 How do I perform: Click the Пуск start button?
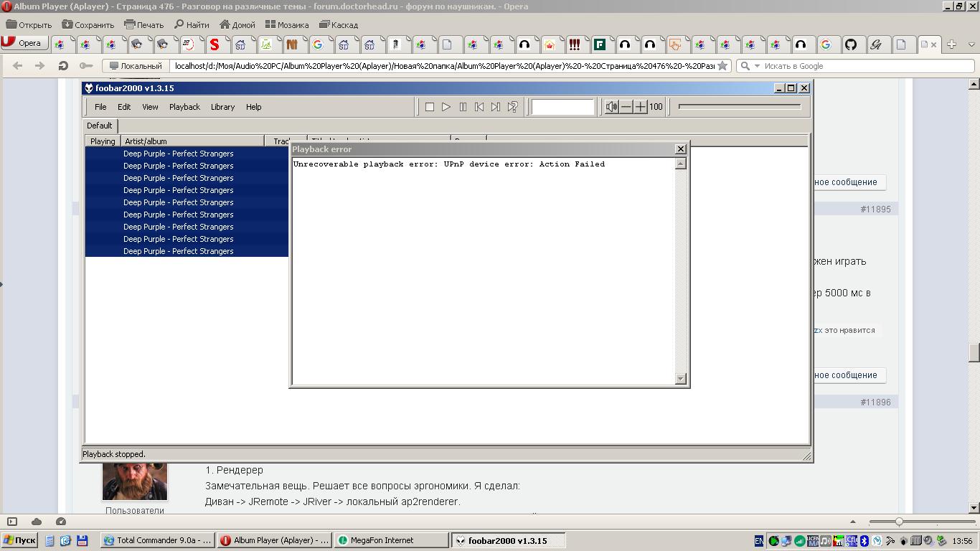coord(20,541)
